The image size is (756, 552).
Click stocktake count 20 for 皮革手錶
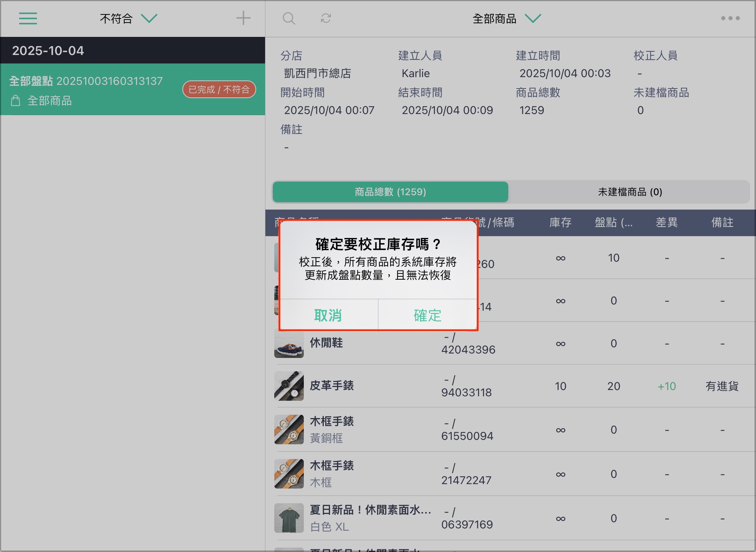[614, 386]
